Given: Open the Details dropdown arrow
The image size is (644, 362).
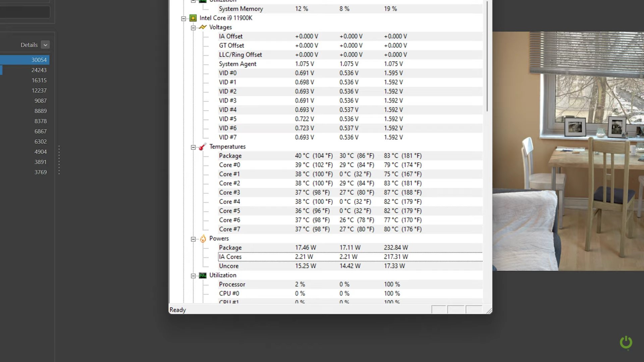Looking at the screenshot, I should 45,45.
